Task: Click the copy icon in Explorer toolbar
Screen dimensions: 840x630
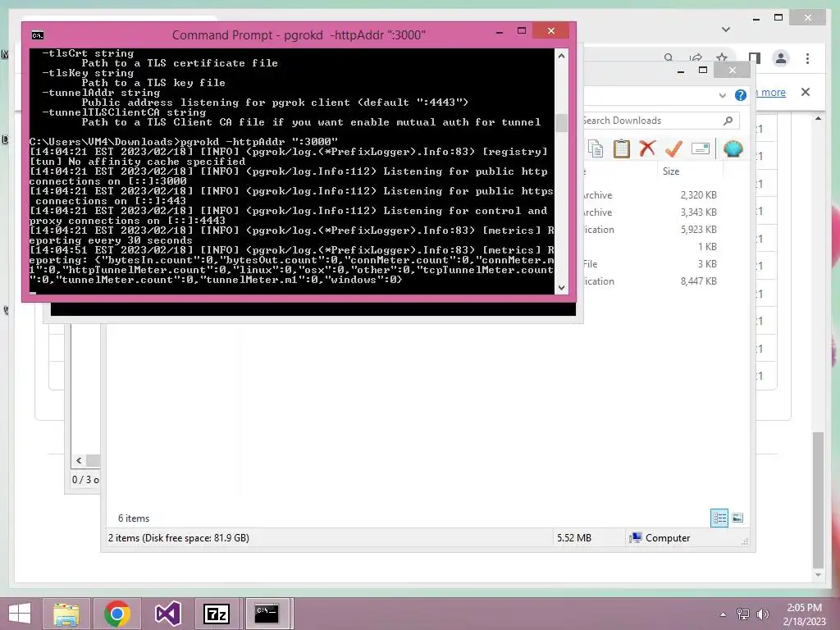Action: [596, 148]
